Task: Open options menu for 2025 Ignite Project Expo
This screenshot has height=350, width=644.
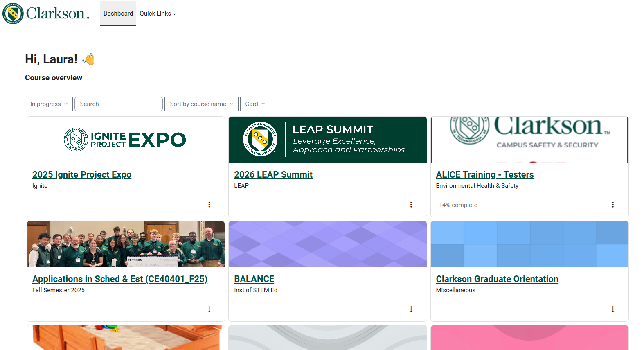Action: pos(209,205)
